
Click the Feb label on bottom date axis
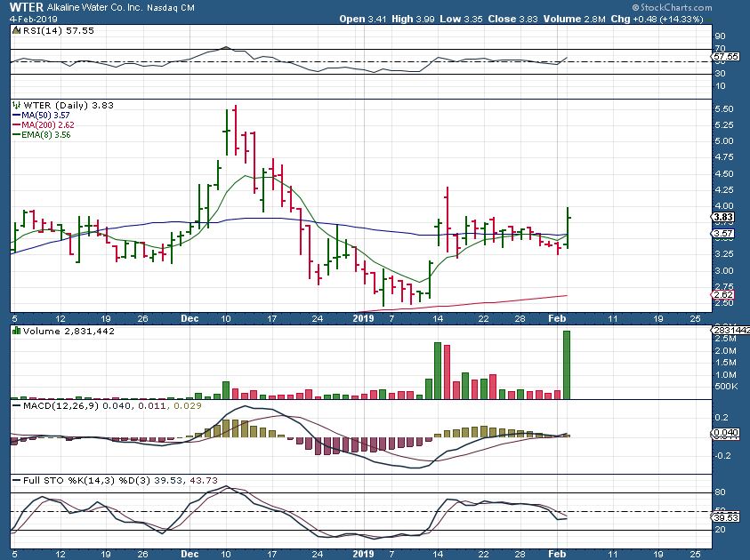557,555
